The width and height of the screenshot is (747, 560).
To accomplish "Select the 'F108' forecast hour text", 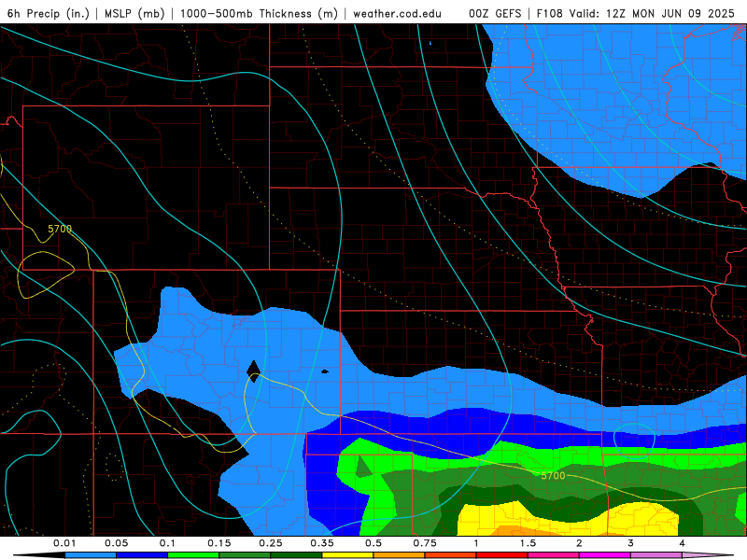I will [x=550, y=13].
